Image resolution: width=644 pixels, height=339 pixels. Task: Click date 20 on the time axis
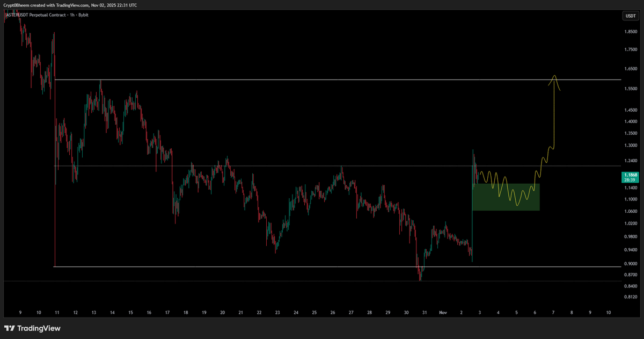pyautogui.click(x=222, y=312)
